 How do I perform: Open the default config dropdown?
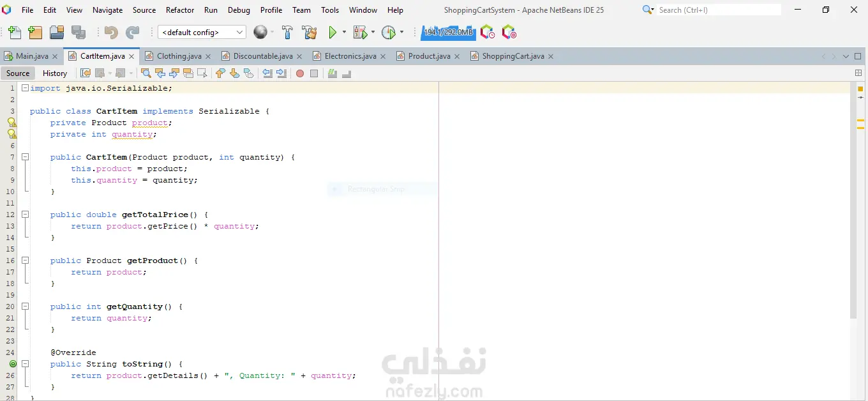202,33
